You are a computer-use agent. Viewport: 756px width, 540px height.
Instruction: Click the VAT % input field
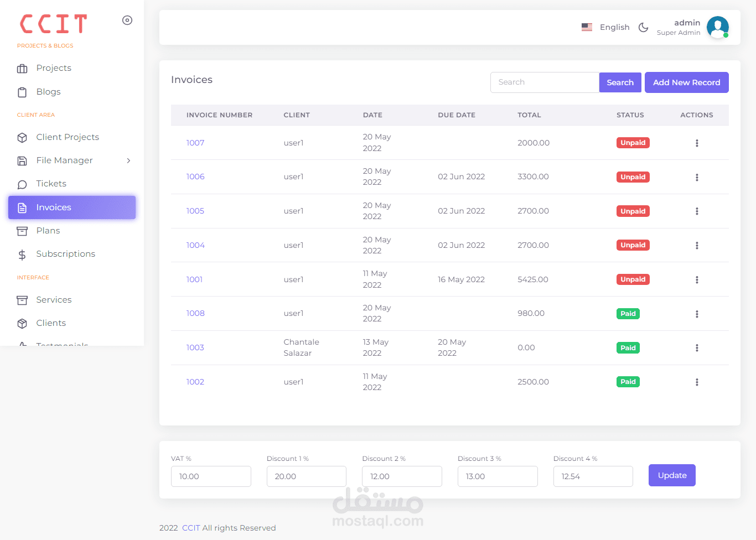(x=211, y=476)
